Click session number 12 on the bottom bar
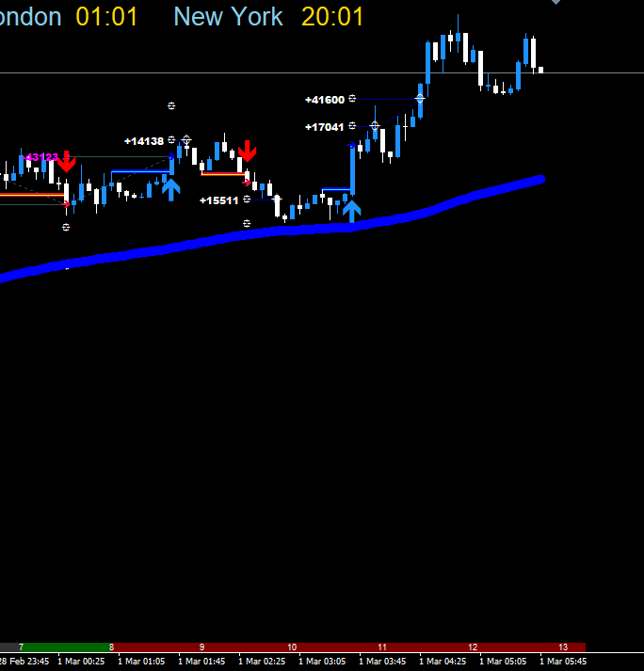Screen dimensions: 644x671 473,647
